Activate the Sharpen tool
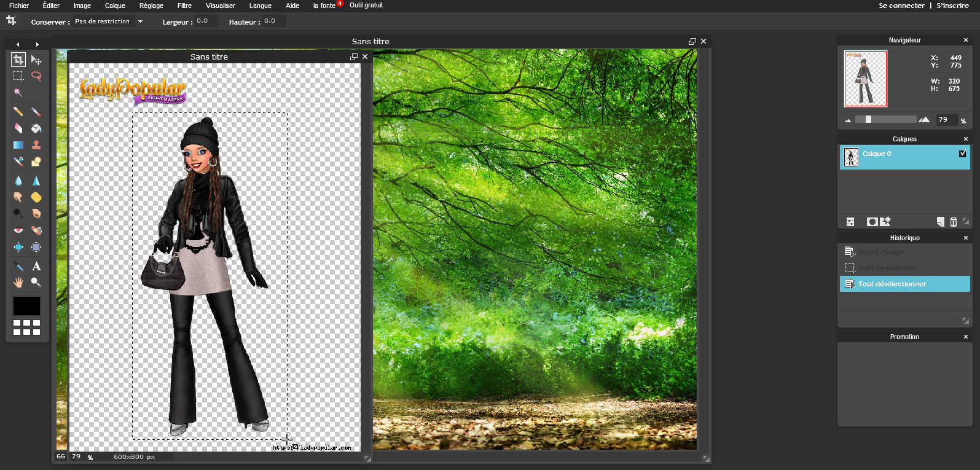980x470 pixels. [x=36, y=181]
